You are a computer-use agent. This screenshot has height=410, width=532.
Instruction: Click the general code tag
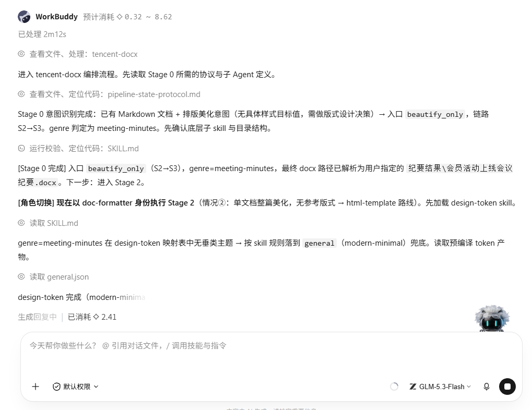[x=320, y=243]
